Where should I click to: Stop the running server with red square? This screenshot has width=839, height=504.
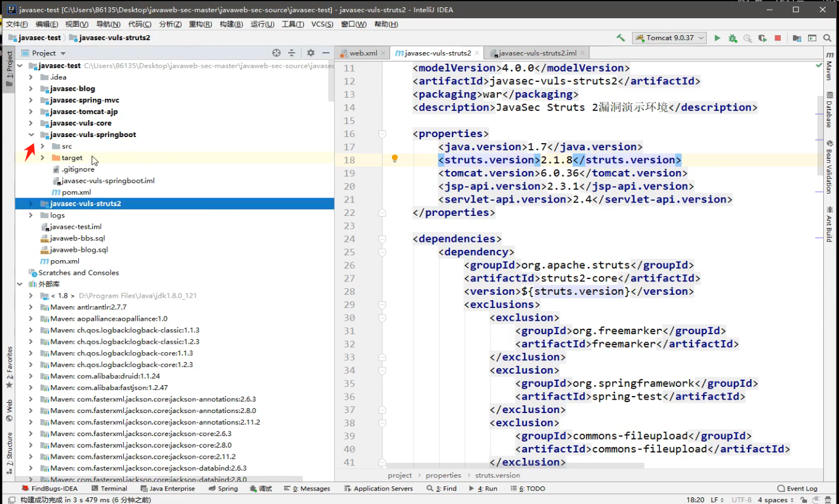click(778, 38)
